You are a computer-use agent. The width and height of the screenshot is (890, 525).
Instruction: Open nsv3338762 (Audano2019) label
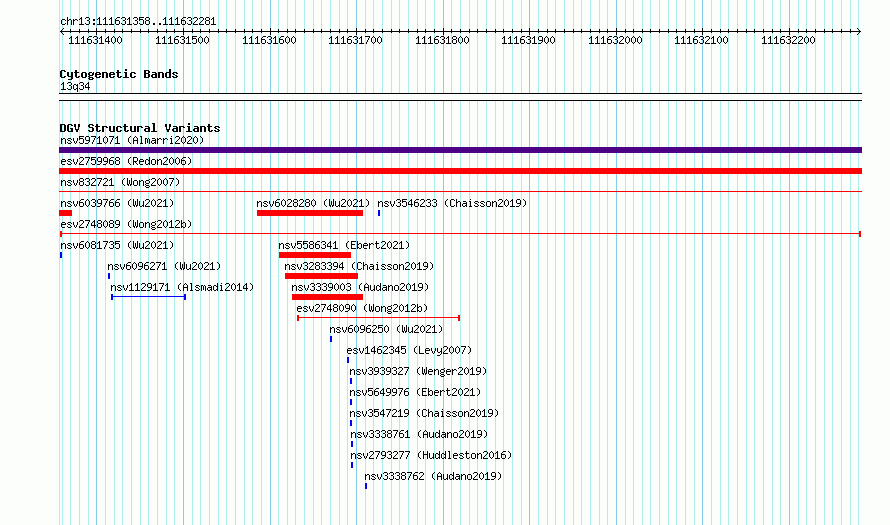pos(433,476)
